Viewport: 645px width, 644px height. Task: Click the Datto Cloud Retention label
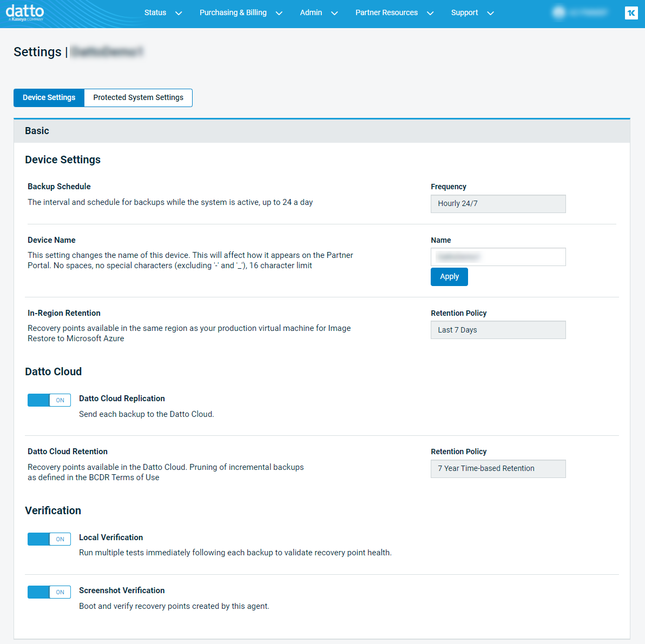68,452
